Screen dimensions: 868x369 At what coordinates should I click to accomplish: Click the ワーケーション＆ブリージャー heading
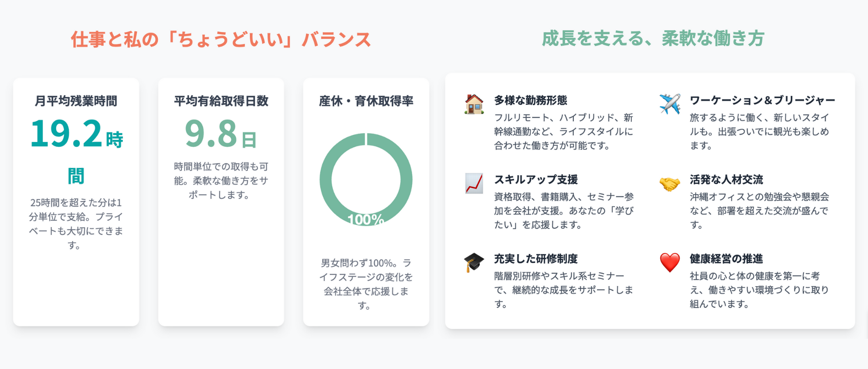[x=762, y=100]
